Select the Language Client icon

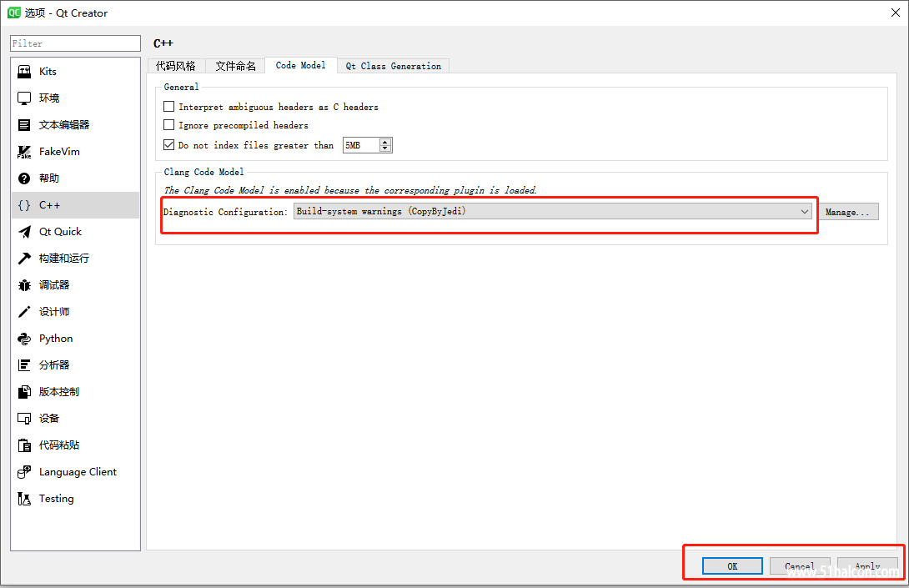point(24,472)
